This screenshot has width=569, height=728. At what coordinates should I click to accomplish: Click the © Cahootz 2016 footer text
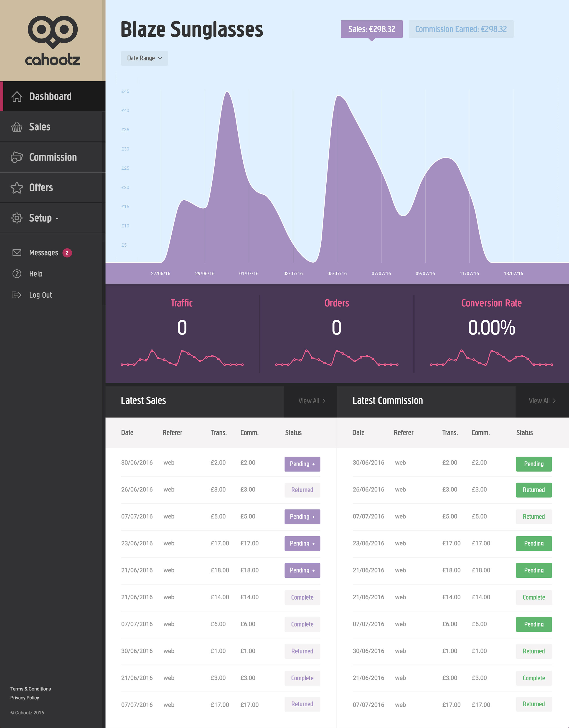click(27, 713)
